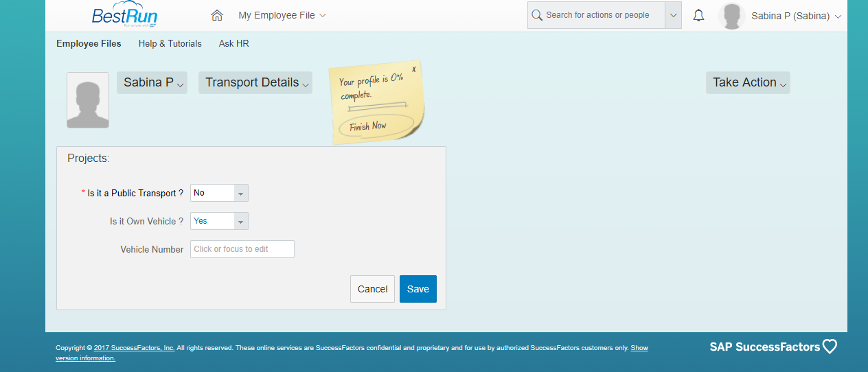Click the magnifier search icon
The height and width of the screenshot is (372, 868).
pyautogui.click(x=536, y=15)
